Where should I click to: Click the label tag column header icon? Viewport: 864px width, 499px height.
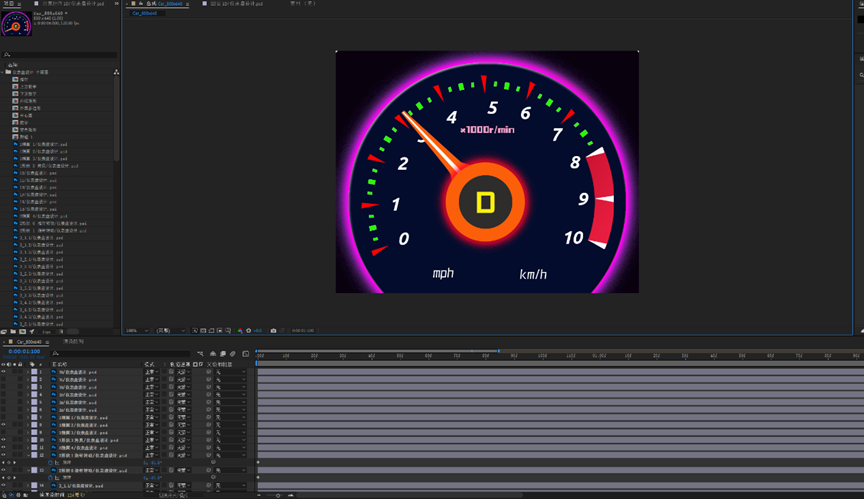point(32,365)
